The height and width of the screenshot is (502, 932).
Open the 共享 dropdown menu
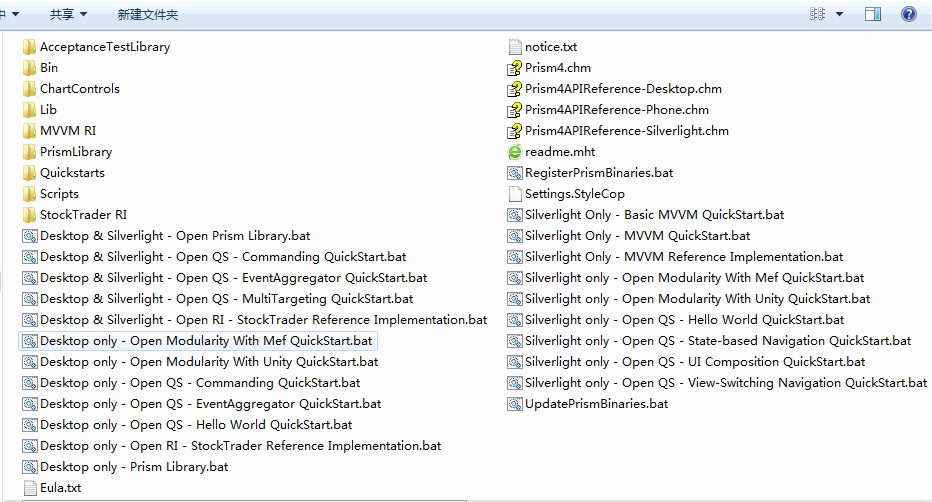[x=68, y=14]
